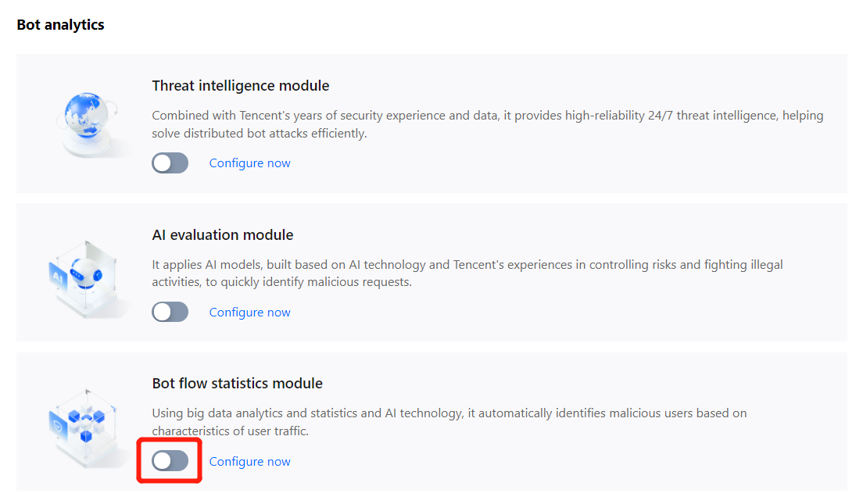The width and height of the screenshot is (863, 504).
Task: Select the Threat intelligence module title
Action: click(240, 86)
